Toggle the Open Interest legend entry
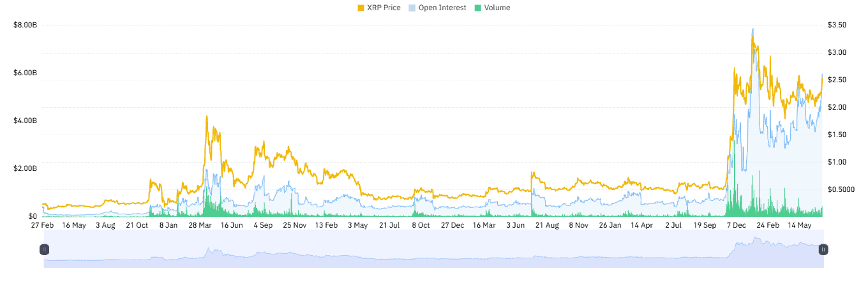 point(437,8)
